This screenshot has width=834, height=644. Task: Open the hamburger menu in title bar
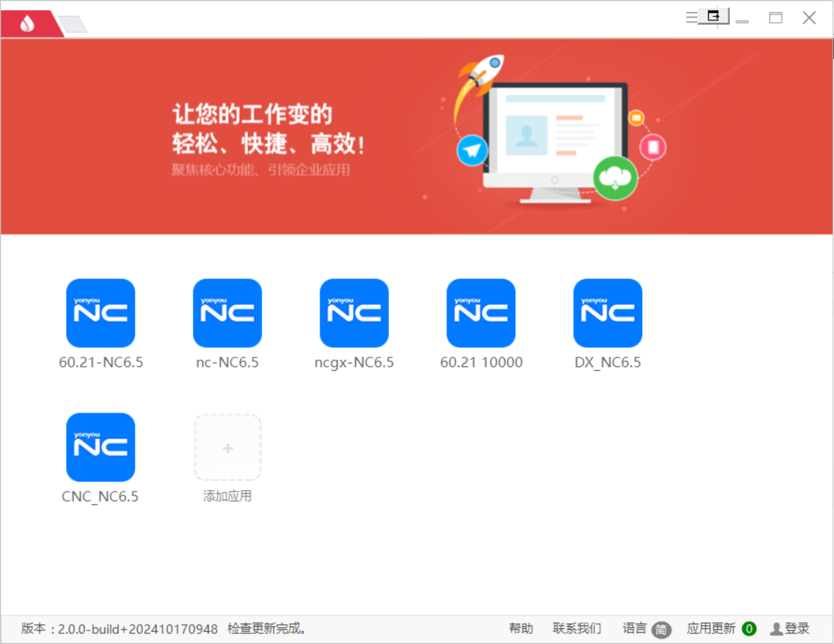click(692, 18)
